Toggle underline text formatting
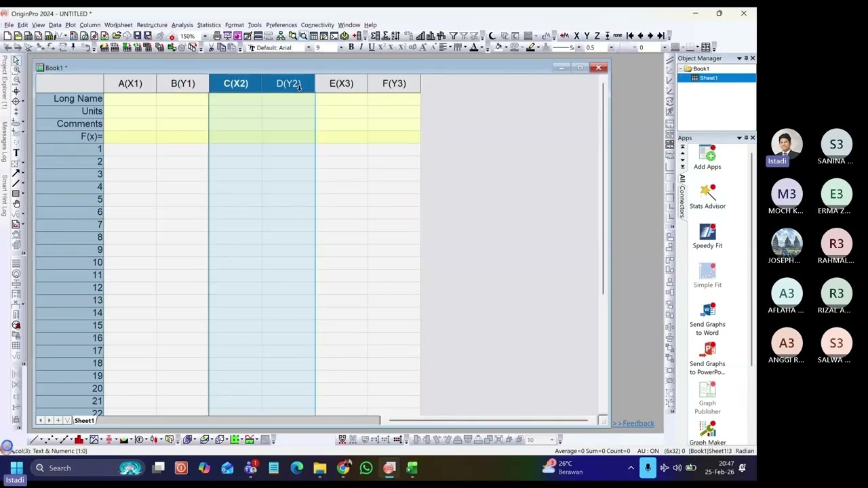This screenshot has width=868, height=488. click(x=372, y=47)
